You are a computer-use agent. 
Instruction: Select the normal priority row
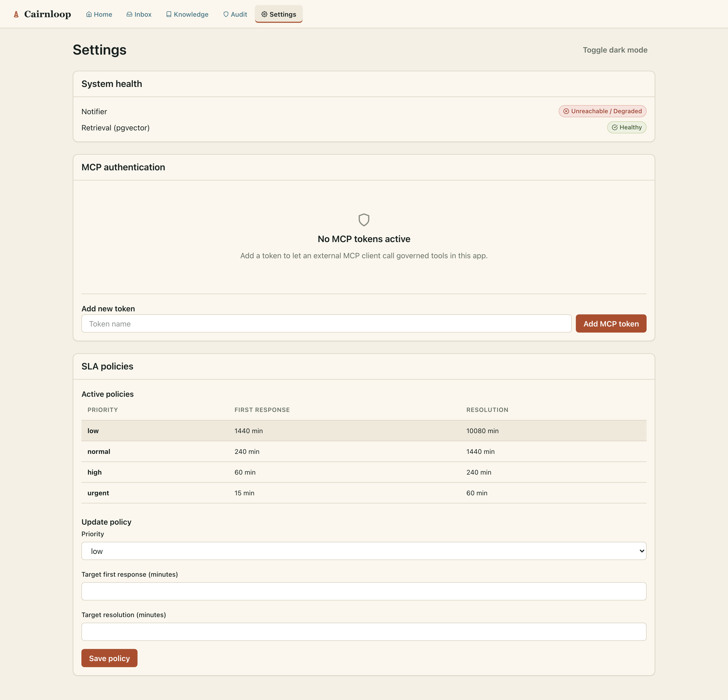(364, 452)
